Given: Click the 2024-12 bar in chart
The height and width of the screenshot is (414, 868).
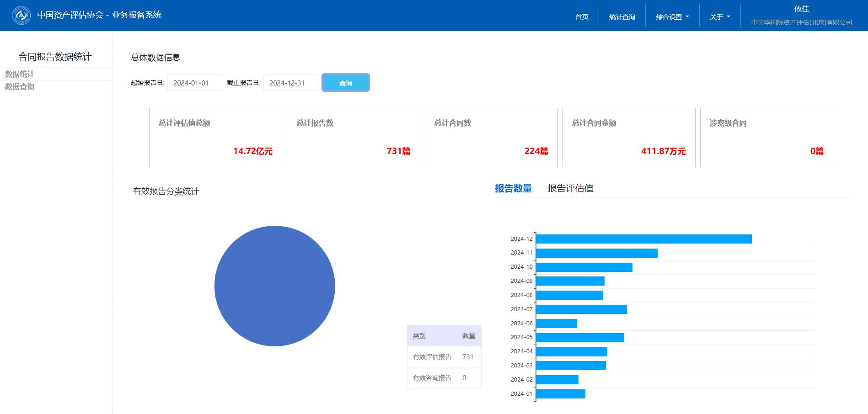Looking at the screenshot, I should [x=643, y=239].
